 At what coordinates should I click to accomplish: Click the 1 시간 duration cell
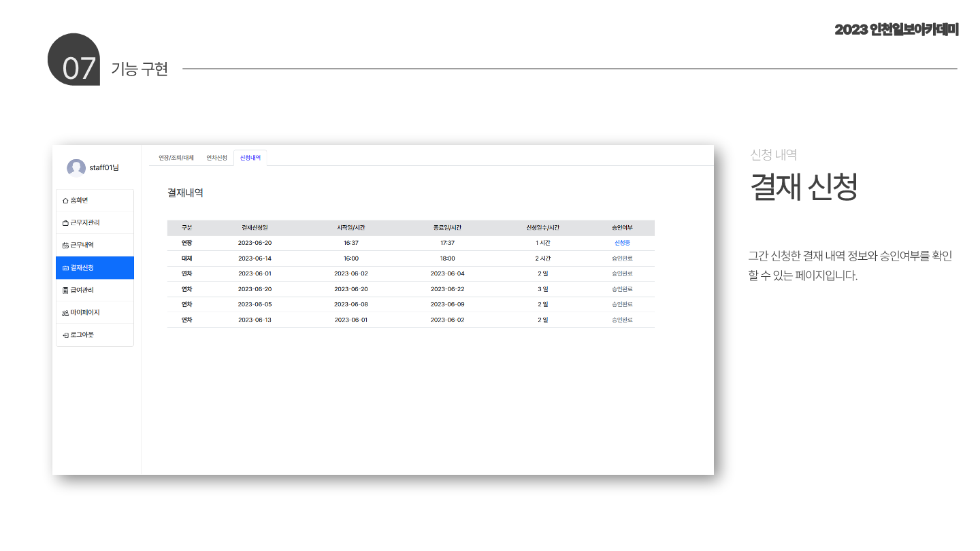pos(542,243)
